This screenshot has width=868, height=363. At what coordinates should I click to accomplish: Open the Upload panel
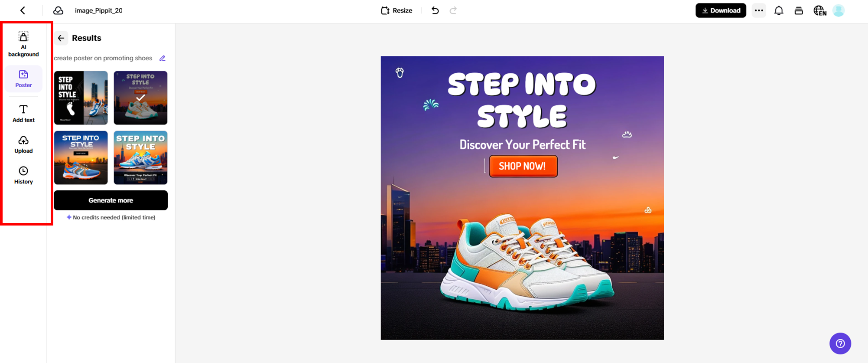click(23, 144)
